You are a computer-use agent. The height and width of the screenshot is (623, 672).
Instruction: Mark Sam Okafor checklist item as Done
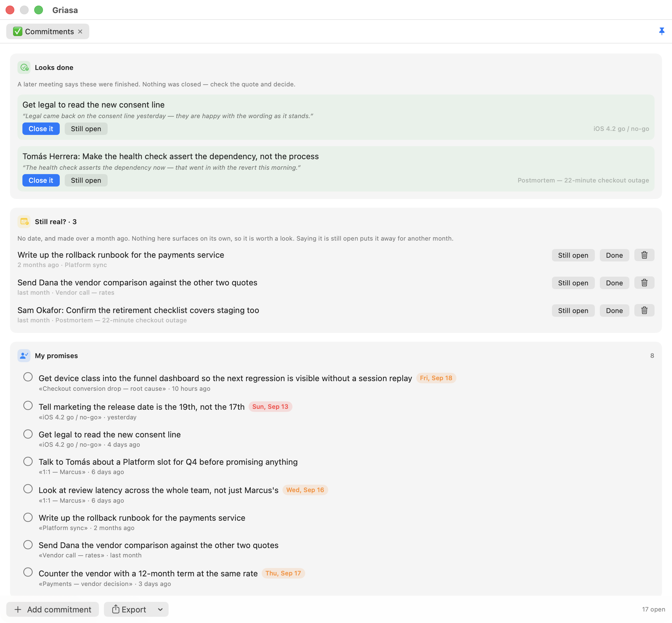pyautogui.click(x=614, y=311)
